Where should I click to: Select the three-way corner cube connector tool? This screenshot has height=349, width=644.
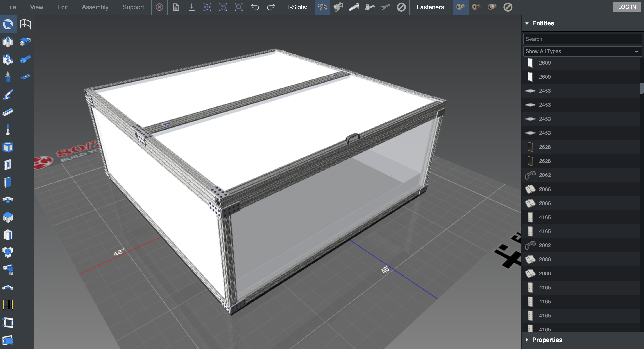8,252
